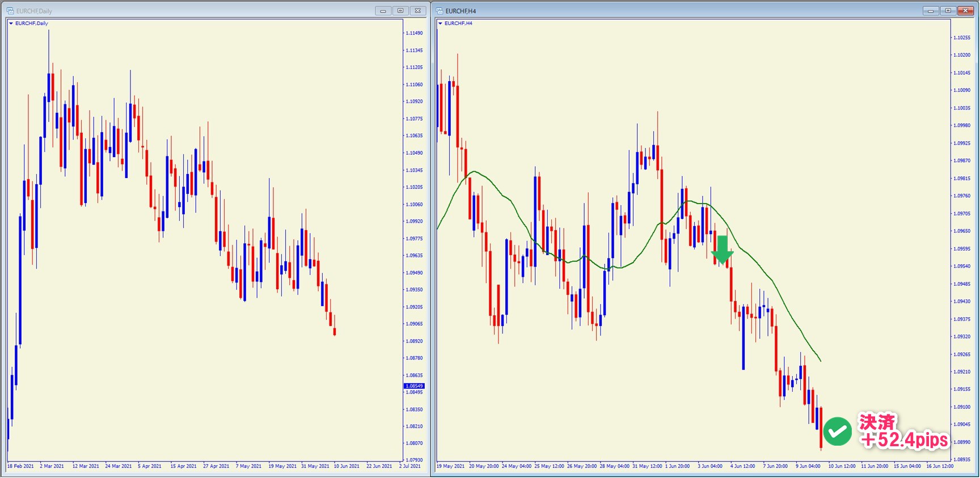The width and height of the screenshot is (980, 478).
Task: Expand the triangle beside EURCHF,Daily chart label
Action: tap(11, 23)
